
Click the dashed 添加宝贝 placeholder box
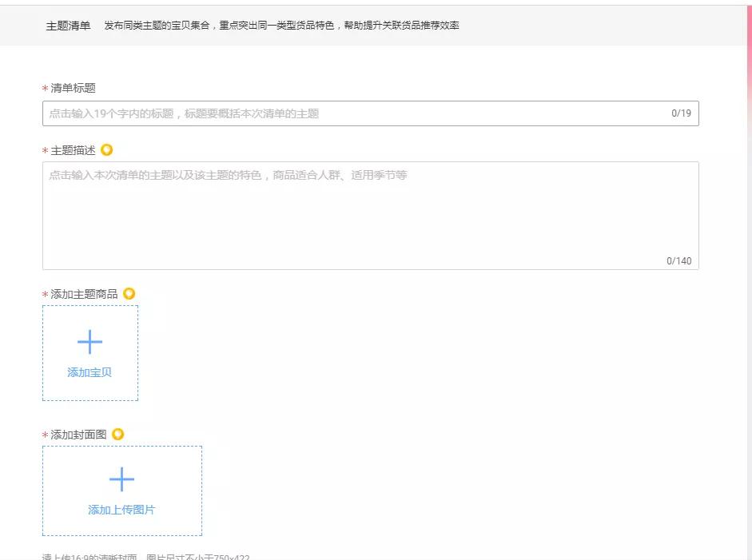click(90, 352)
